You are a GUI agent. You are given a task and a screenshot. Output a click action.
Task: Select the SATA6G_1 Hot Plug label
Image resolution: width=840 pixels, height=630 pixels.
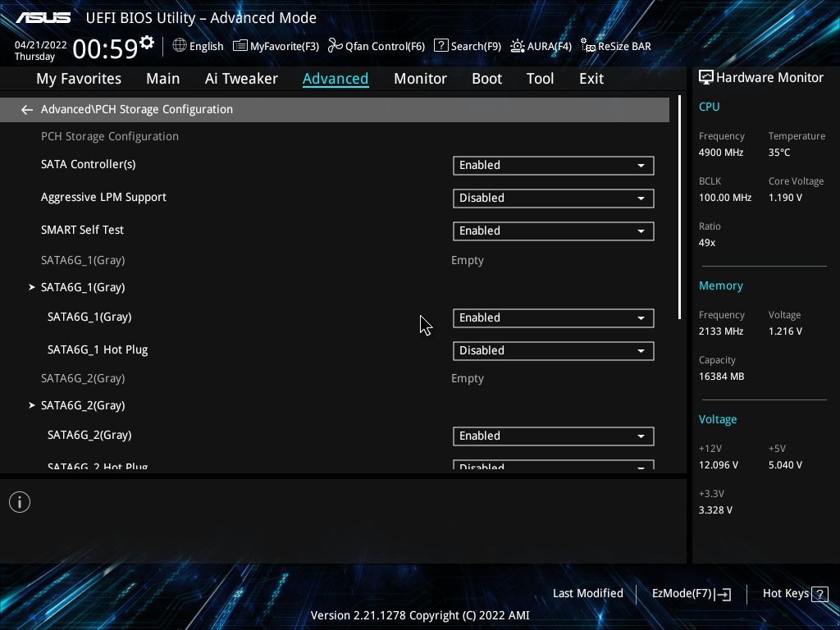[x=98, y=349]
